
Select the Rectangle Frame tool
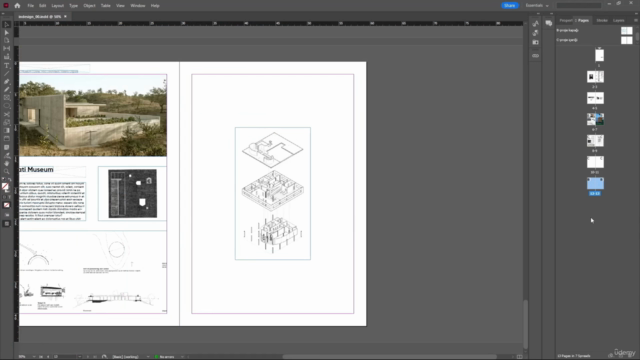(7, 98)
